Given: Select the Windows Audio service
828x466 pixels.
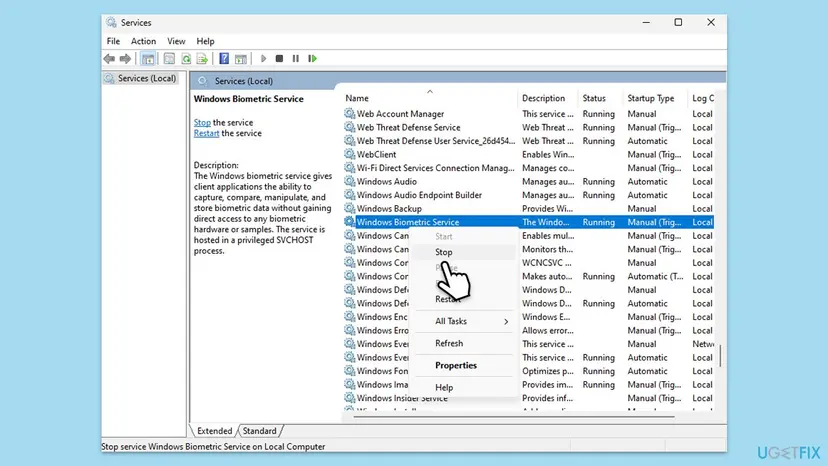Looking at the screenshot, I should [528, 181].
